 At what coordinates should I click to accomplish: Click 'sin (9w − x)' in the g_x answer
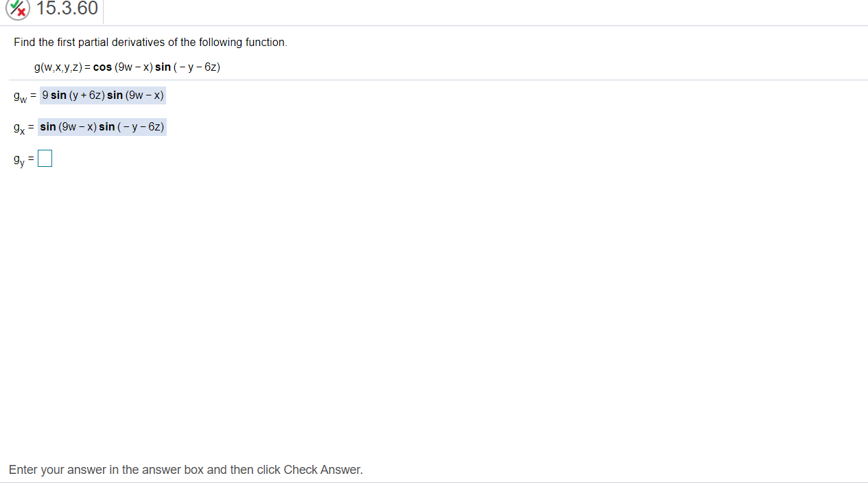pyautogui.click(x=68, y=127)
